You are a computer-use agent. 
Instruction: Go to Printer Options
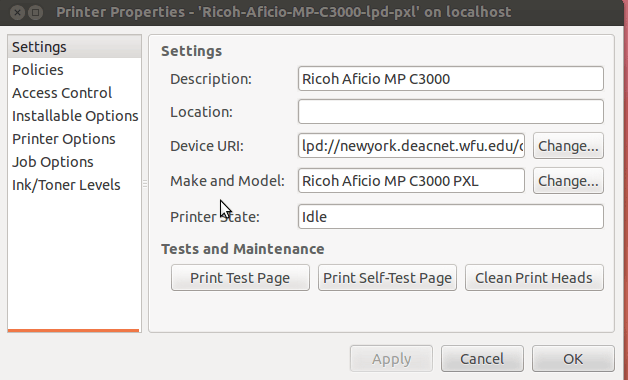coord(74,139)
